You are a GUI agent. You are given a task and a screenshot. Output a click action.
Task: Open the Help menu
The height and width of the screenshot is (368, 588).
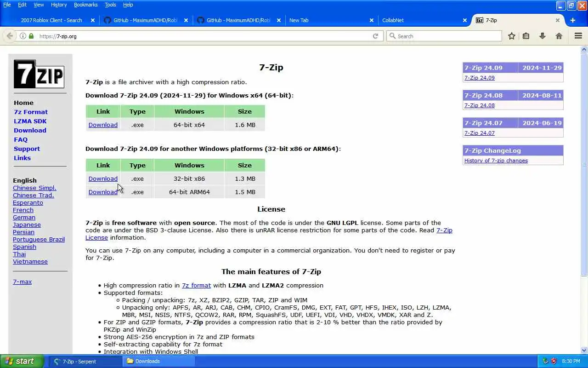tap(128, 5)
